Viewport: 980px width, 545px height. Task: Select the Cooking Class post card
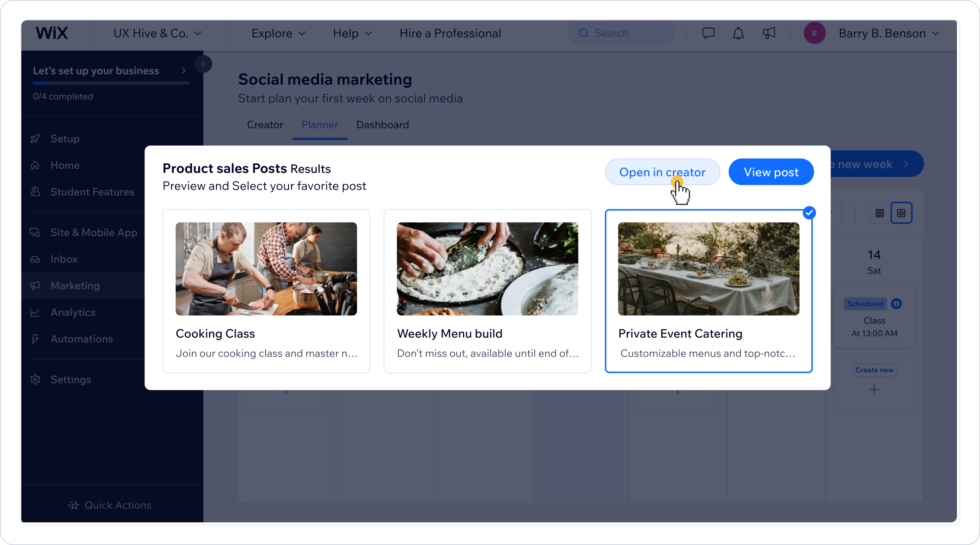(266, 291)
